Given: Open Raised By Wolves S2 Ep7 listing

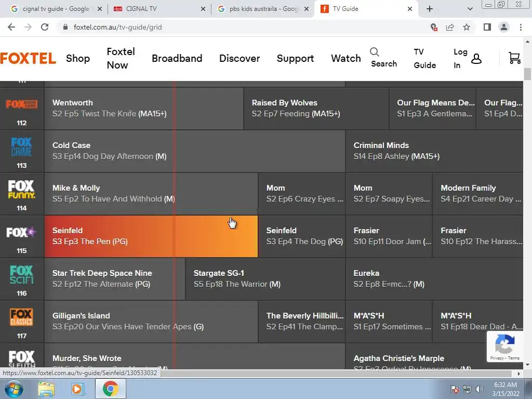Looking at the screenshot, I should click(316, 109).
